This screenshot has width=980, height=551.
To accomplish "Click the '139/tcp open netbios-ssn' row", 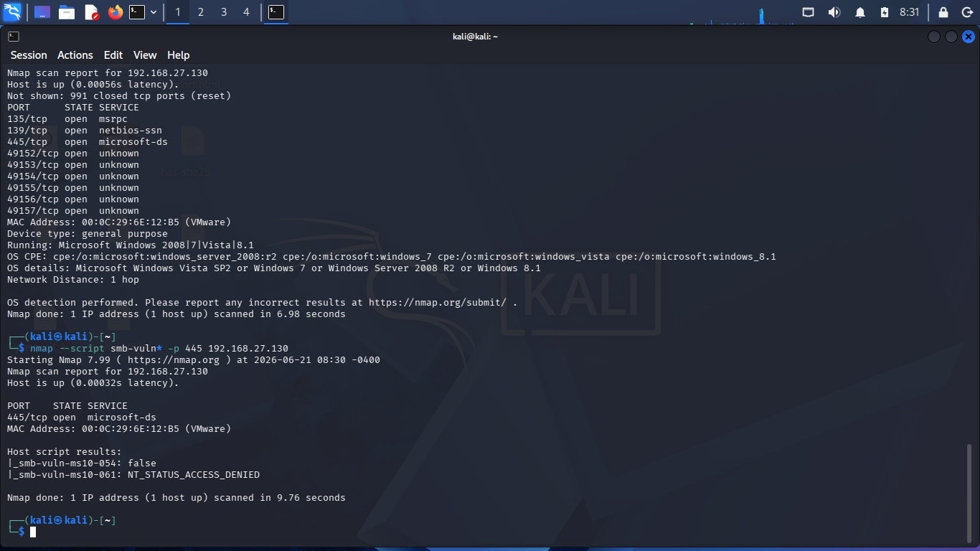I will pyautogui.click(x=85, y=130).
